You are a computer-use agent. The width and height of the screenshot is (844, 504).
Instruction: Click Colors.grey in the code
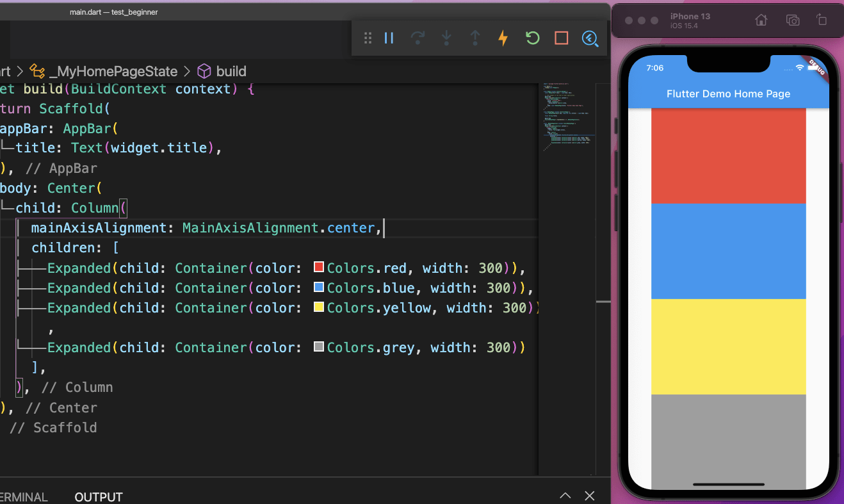[370, 347]
